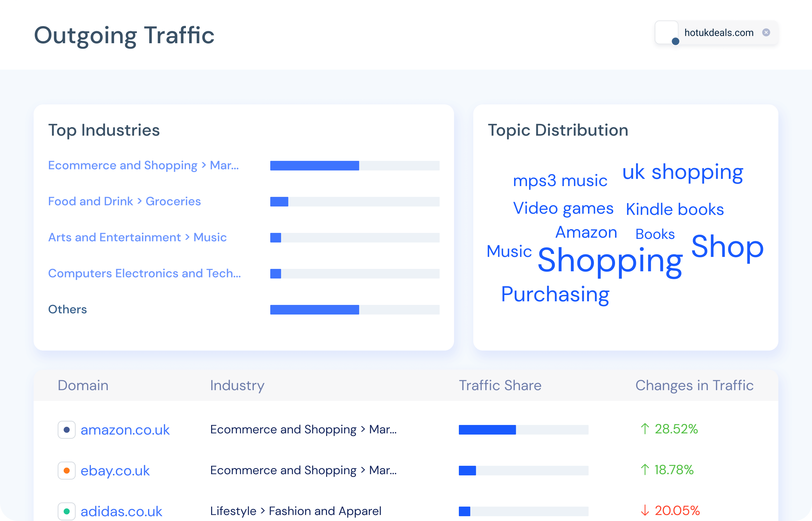The width and height of the screenshot is (812, 521).
Task: Click the Topic Distribution card heading
Action: [558, 130]
